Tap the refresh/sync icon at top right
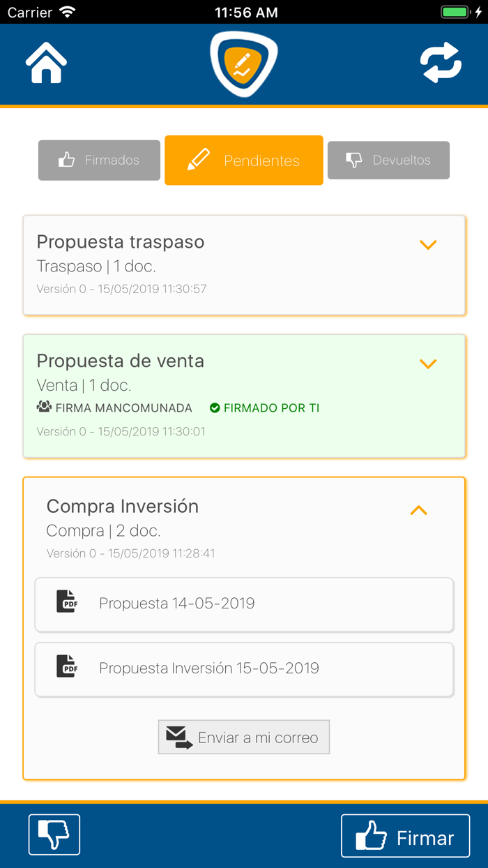The width and height of the screenshot is (488, 868). (x=441, y=62)
